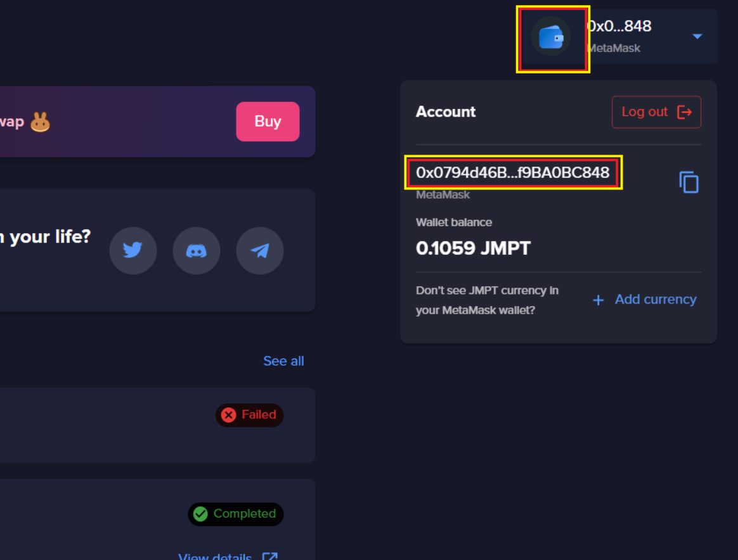Click the 0.1059 JMPT wallet balance
Viewport: 738px width, 560px height.
pyautogui.click(x=473, y=248)
